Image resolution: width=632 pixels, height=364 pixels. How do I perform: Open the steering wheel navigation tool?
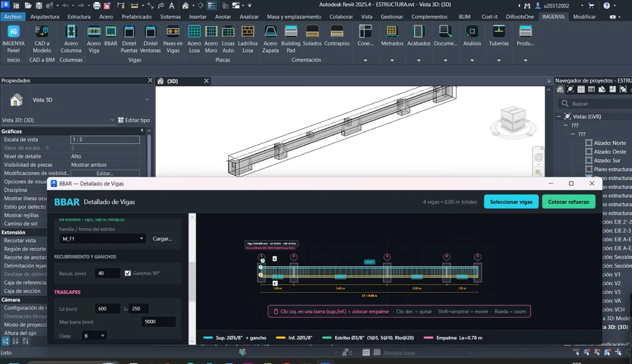click(538, 158)
